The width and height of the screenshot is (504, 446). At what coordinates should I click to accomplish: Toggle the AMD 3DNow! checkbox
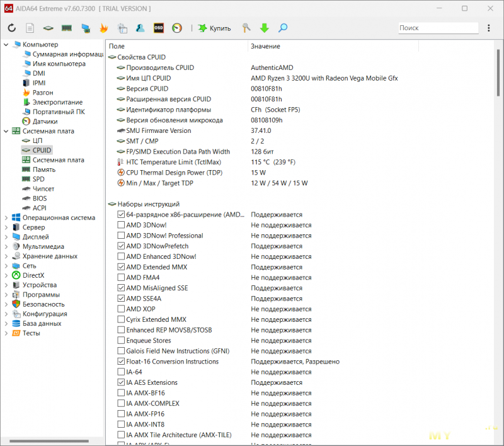[x=121, y=225]
